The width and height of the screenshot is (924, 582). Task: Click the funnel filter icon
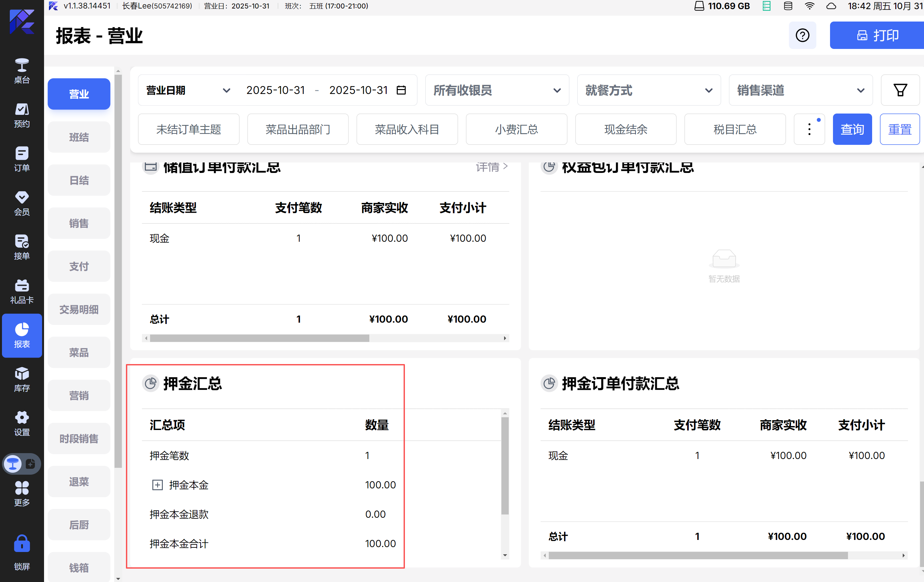point(900,90)
